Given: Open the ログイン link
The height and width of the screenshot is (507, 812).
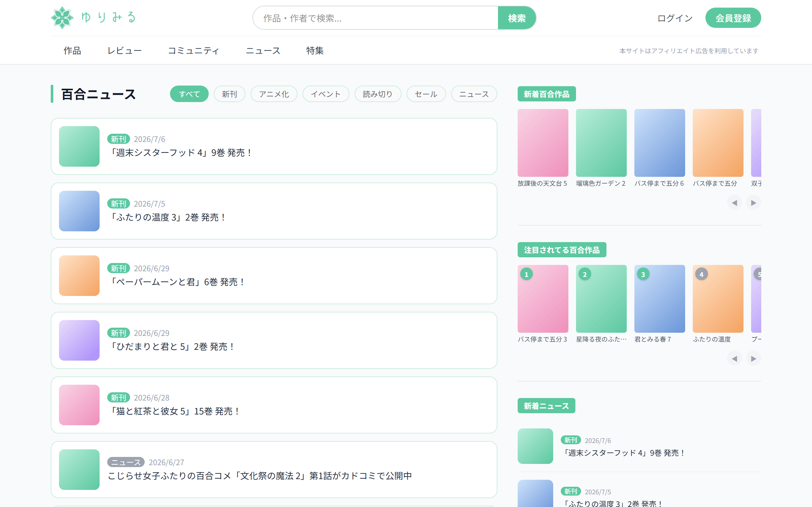Looking at the screenshot, I should click(x=675, y=18).
